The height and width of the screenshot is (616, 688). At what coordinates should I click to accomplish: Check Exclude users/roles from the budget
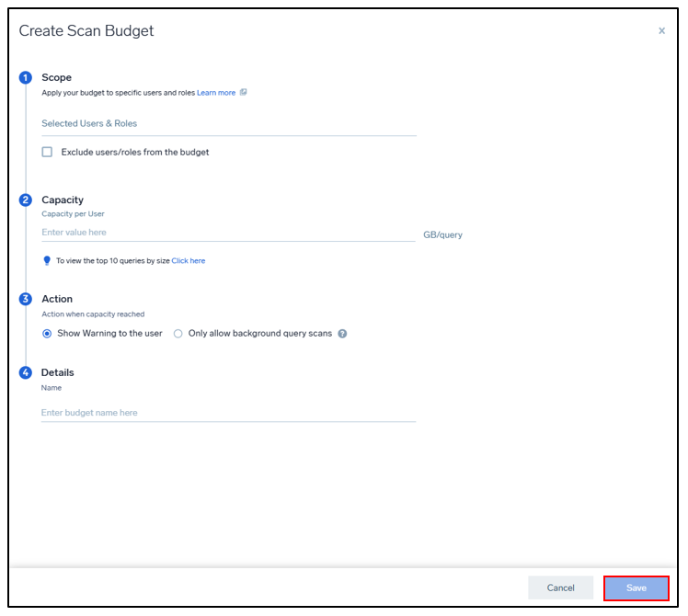click(x=47, y=153)
